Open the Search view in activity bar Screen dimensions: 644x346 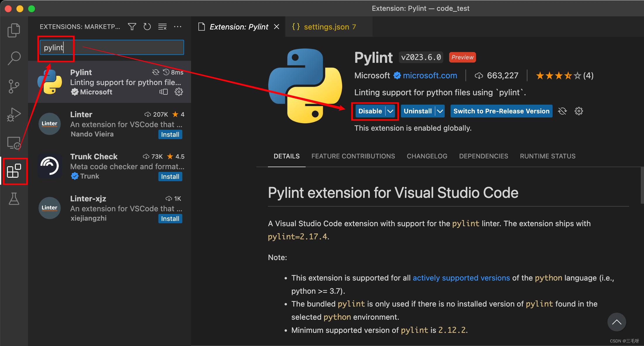14,58
